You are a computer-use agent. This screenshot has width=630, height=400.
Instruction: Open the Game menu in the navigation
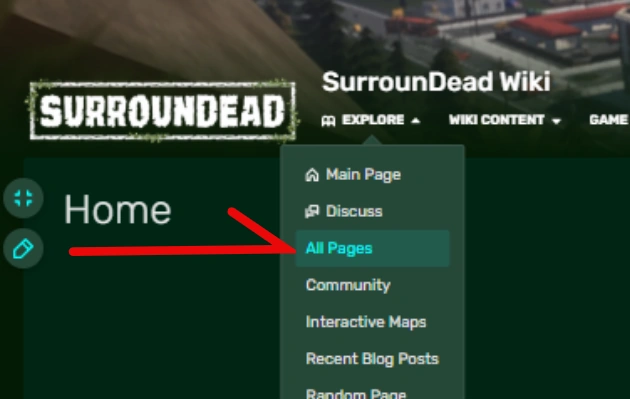coord(608,120)
